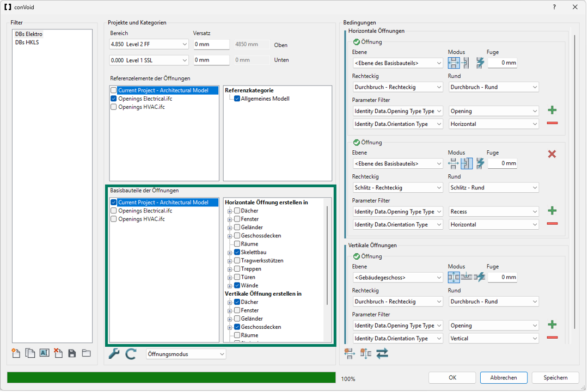Select lightning mode icon in horizontal Durchbruch group

pyautogui.click(x=480, y=63)
